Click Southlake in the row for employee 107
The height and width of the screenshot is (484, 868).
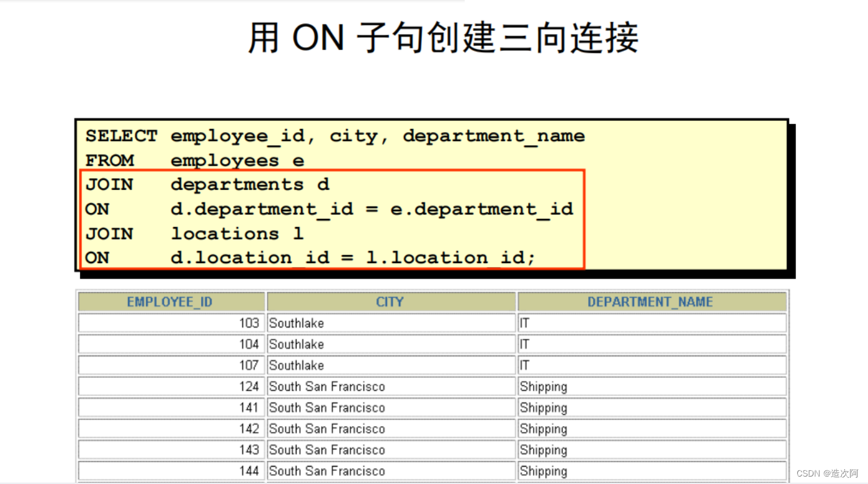pyautogui.click(x=391, y=365)
